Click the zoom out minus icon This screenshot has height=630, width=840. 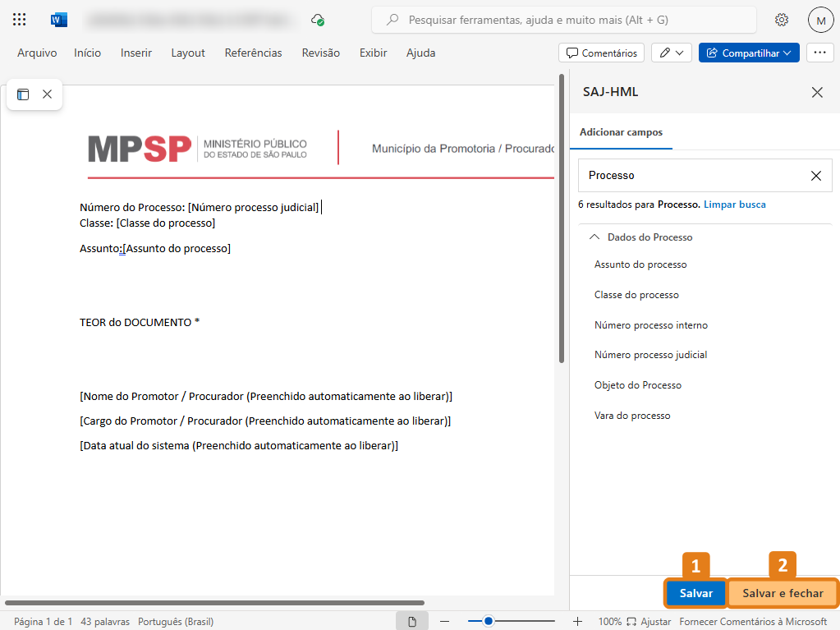coord(443,622)
